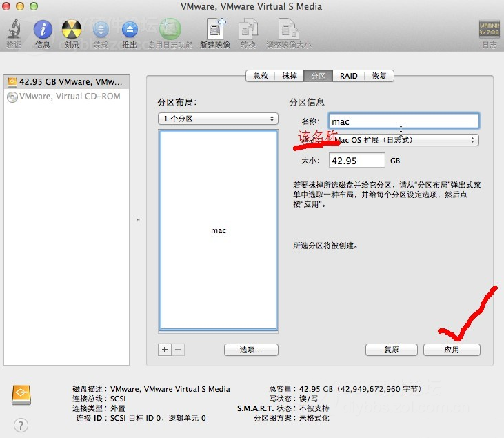Click the orange disk icon in info area
504x438 pixels.
point(21,395)
